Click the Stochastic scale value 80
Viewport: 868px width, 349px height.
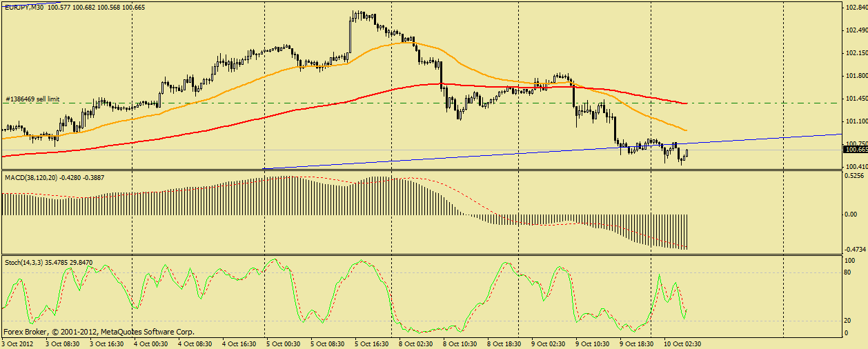[849, 272]
